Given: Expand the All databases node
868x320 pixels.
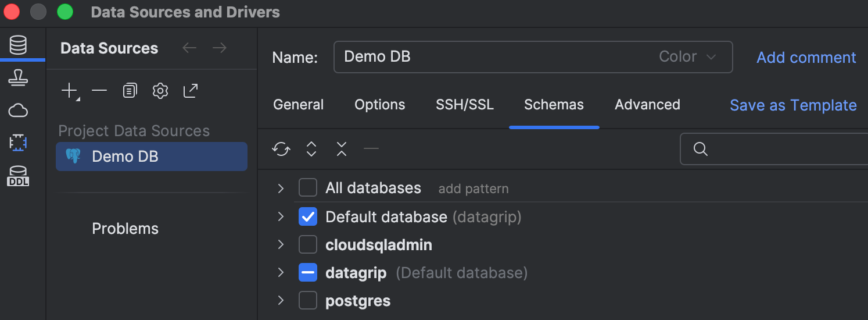Looking at the screenshot, I should tap(281, 188).
